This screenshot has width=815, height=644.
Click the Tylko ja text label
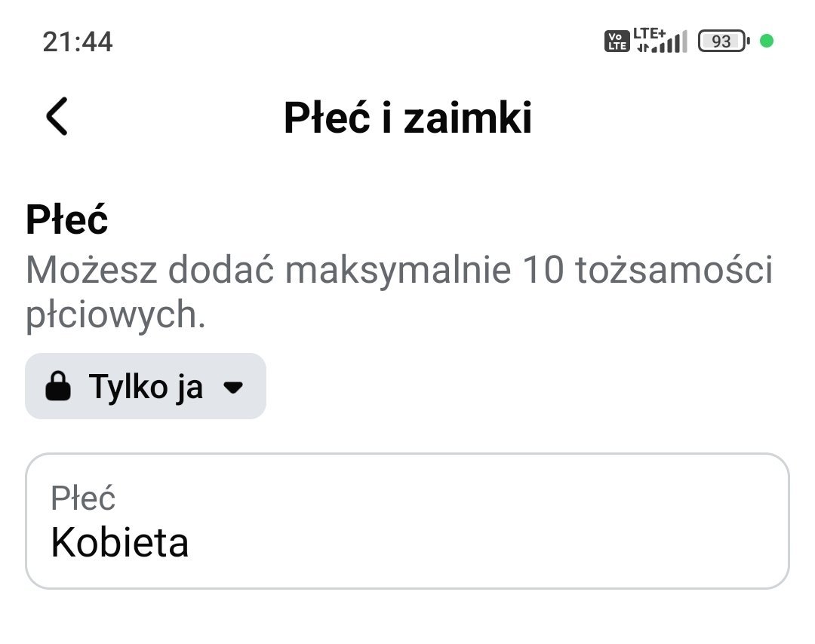coord(146,387)
